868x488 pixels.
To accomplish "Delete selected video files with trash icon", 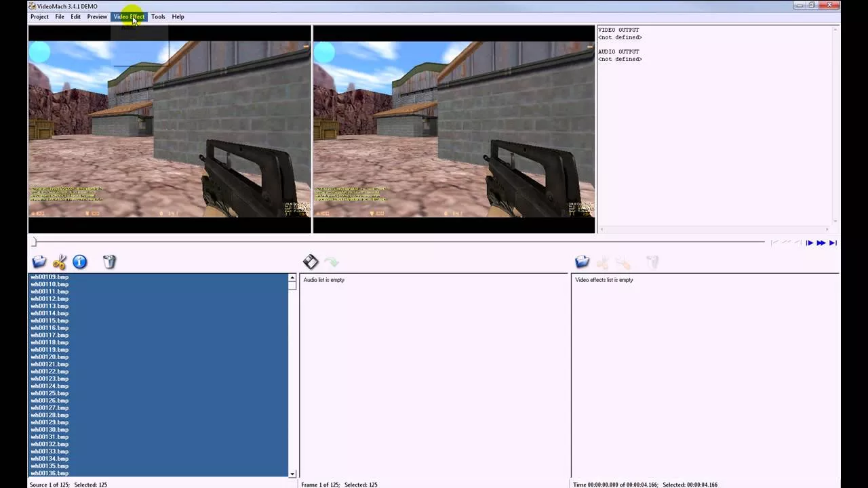I will (109, 262).
